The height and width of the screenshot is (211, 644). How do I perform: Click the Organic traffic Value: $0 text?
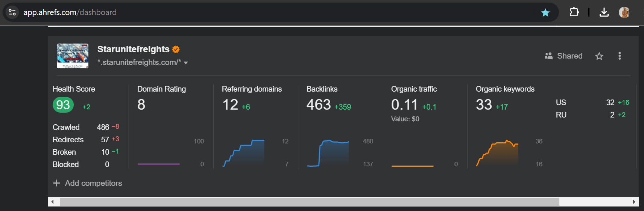click(405, 119)
